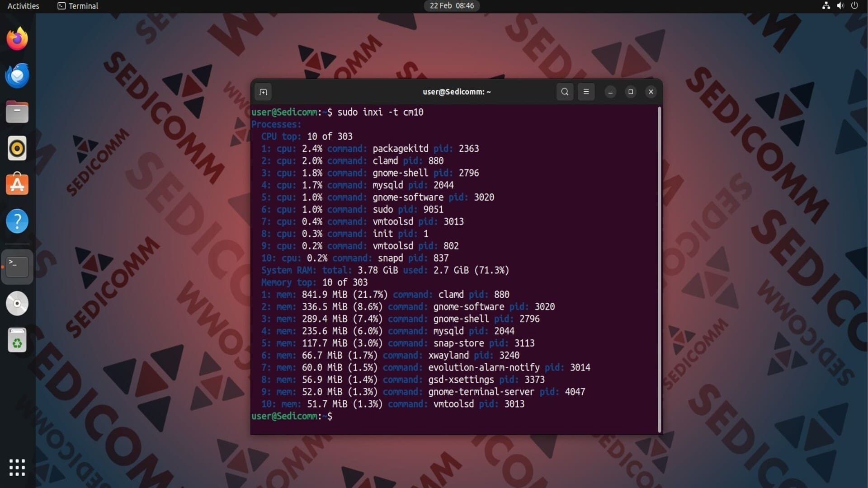868x488 pixels.
Task: Click the Activities overview button
Action: pyautogui.click(x=24, y=6)
